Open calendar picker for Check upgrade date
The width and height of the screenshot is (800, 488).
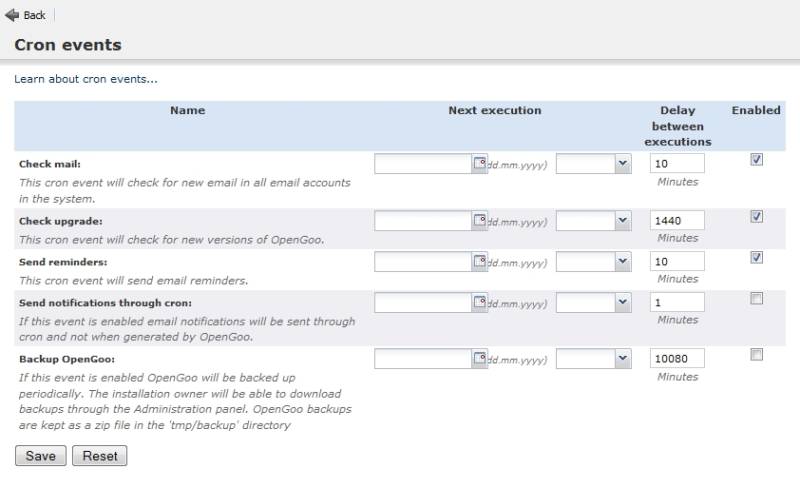[x=480, y=220]
